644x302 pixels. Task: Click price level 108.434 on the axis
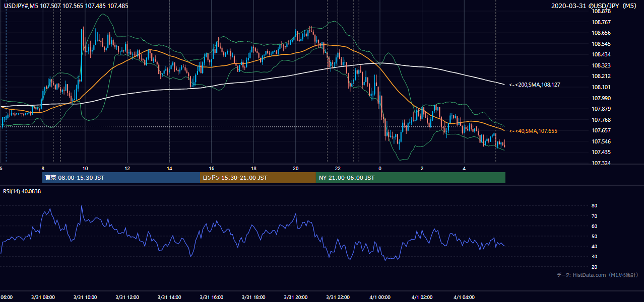tap(601, 54)
